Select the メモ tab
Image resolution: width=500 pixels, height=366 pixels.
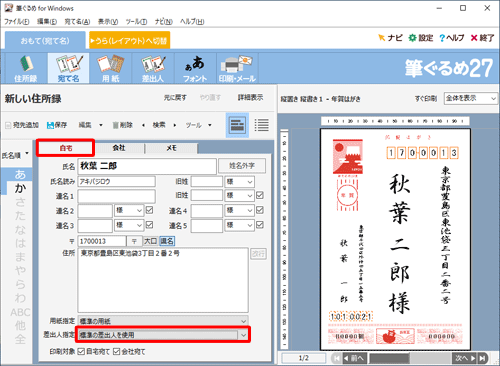point(172,148)
